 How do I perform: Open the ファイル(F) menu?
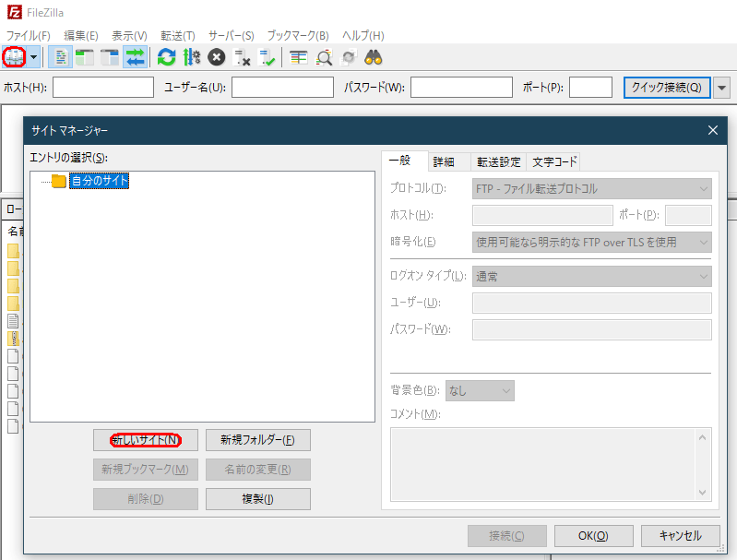pyautogui.click(x=28, y=36)
